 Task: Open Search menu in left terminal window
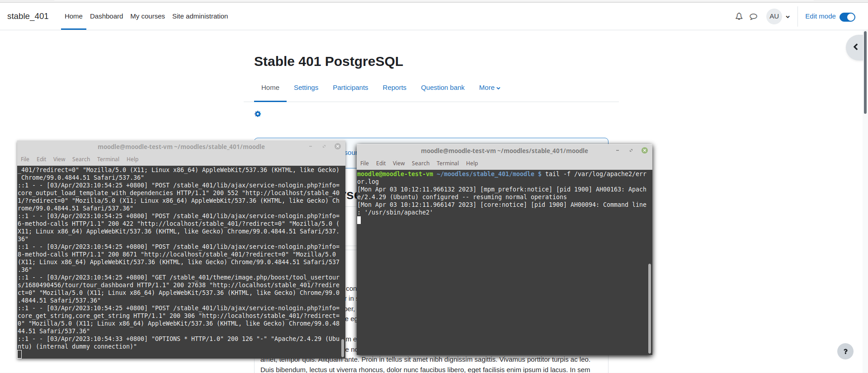pyautogui.click(x=81, y=159)
